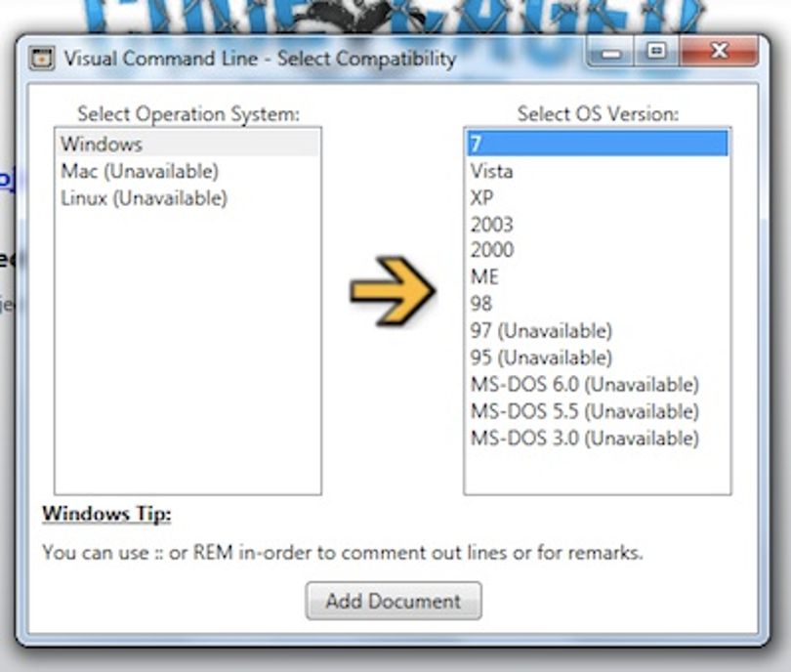This screenshot has width=791, height=672.
Task: Select the 95 (Unavailable) version entry
Action: point(598,357)
